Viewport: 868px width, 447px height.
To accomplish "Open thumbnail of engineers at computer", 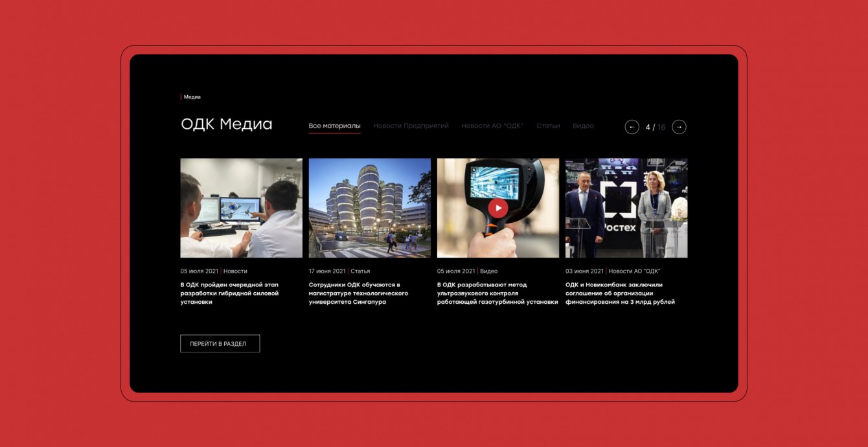I will pos(241,208).
